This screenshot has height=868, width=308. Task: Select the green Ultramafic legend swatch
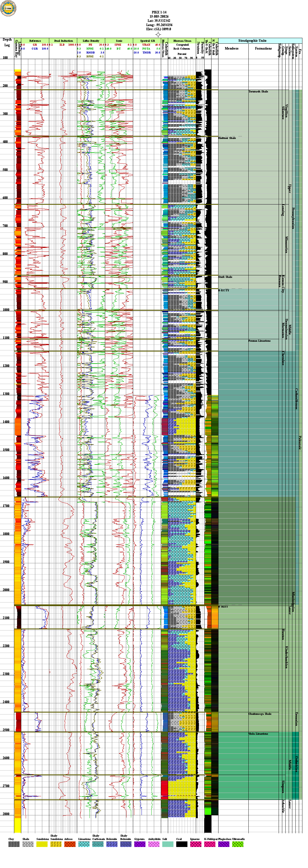(x=238, y=844)
